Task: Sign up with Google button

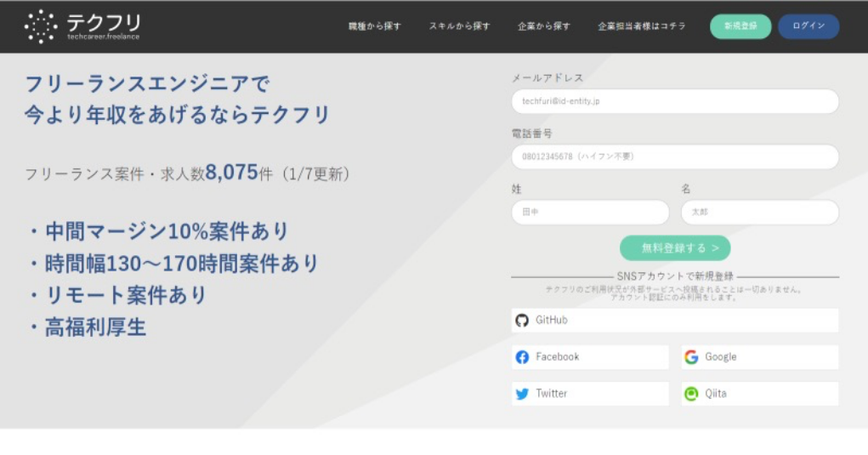Action: (760, 357)
